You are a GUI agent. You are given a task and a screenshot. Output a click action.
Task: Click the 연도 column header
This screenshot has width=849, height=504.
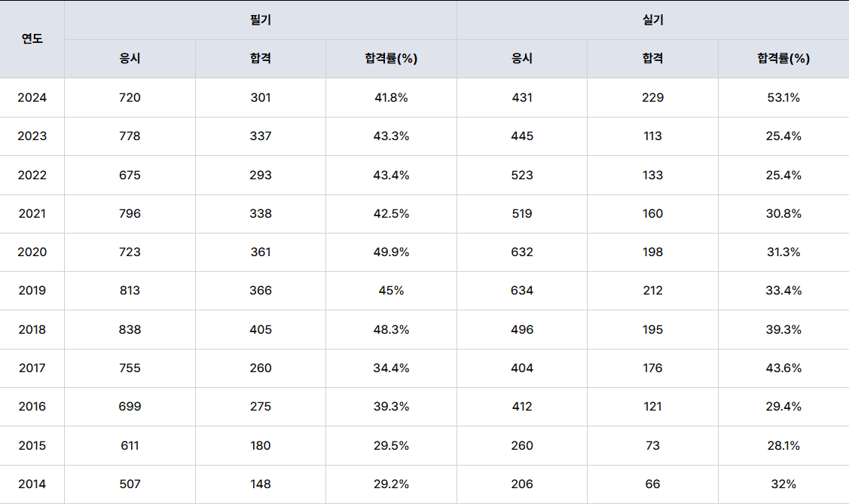(x=32, y=39)
